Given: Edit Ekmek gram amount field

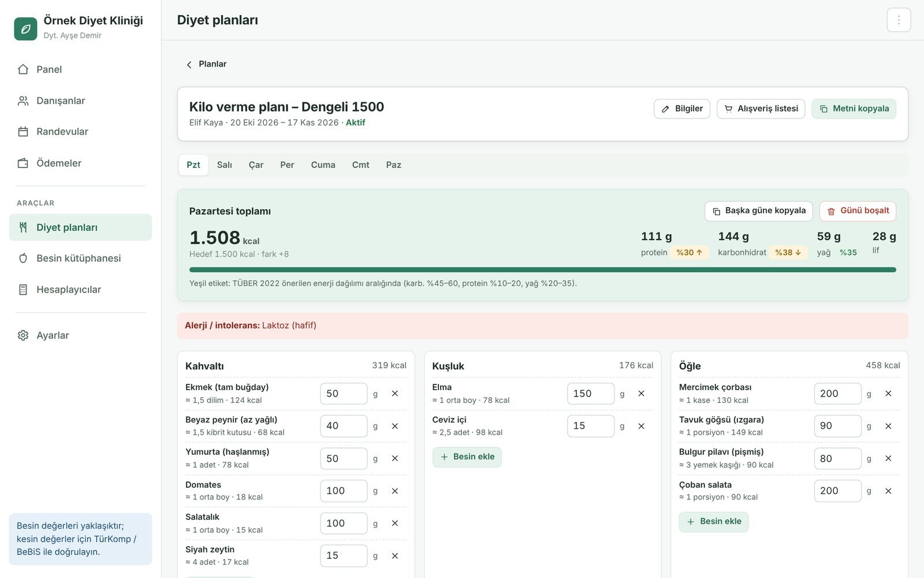Looking at the screenshot, I should pyautogui.click(x=344, y=394).
